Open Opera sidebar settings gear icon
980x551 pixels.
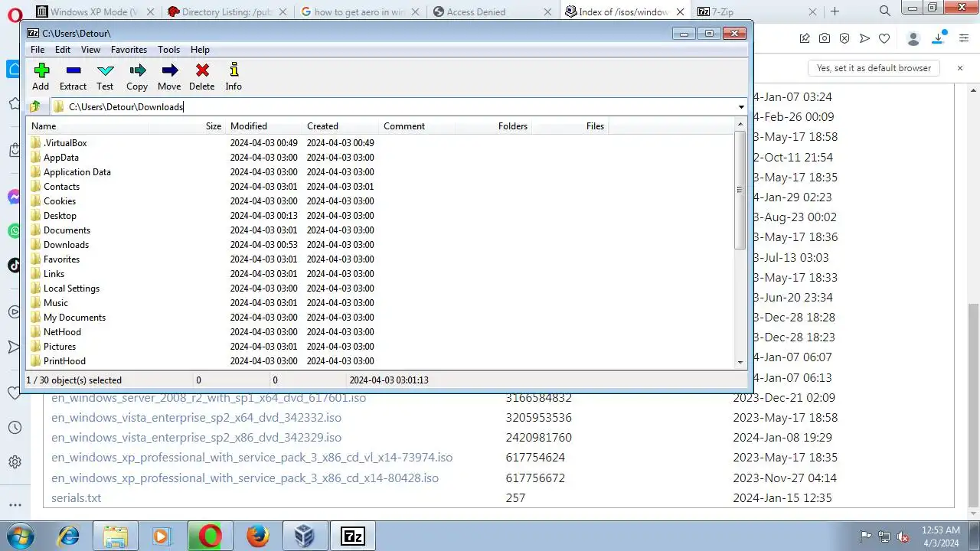pos(15,462)
